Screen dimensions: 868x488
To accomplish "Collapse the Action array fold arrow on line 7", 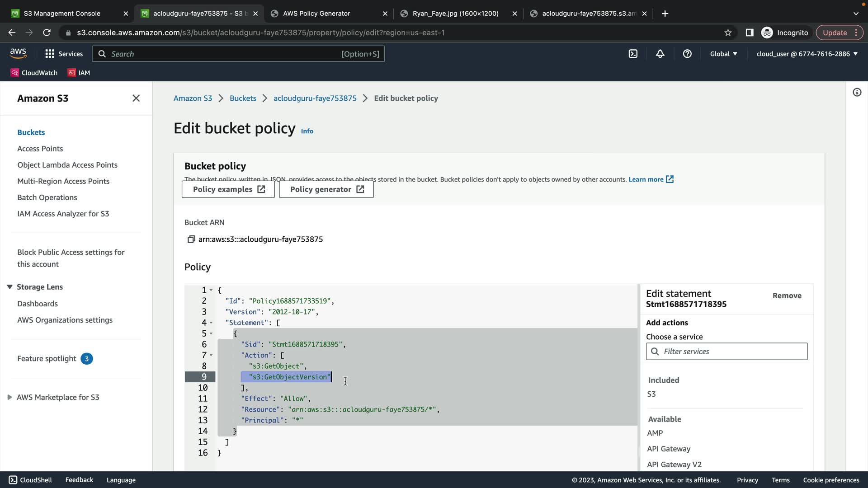I will 211,355.
